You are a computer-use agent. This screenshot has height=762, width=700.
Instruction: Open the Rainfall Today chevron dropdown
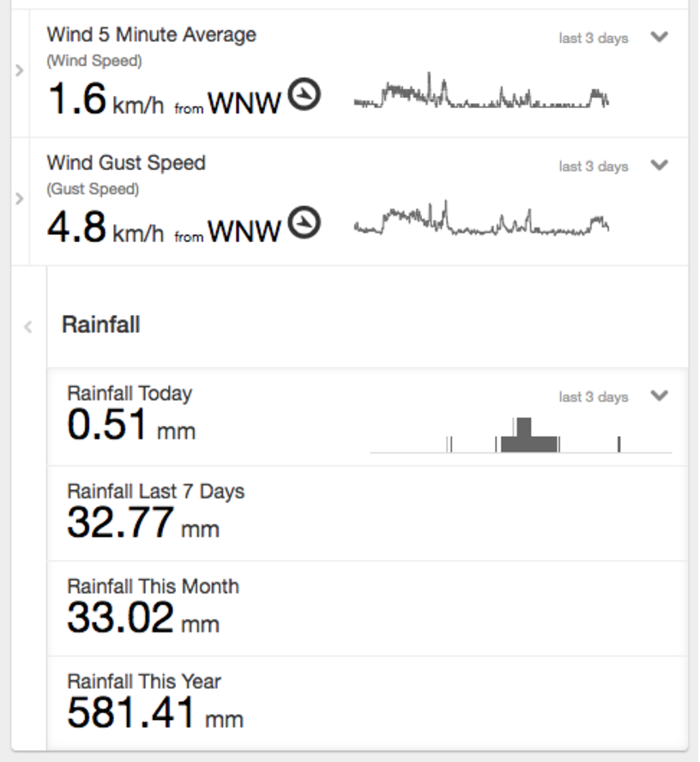[659, 396]
